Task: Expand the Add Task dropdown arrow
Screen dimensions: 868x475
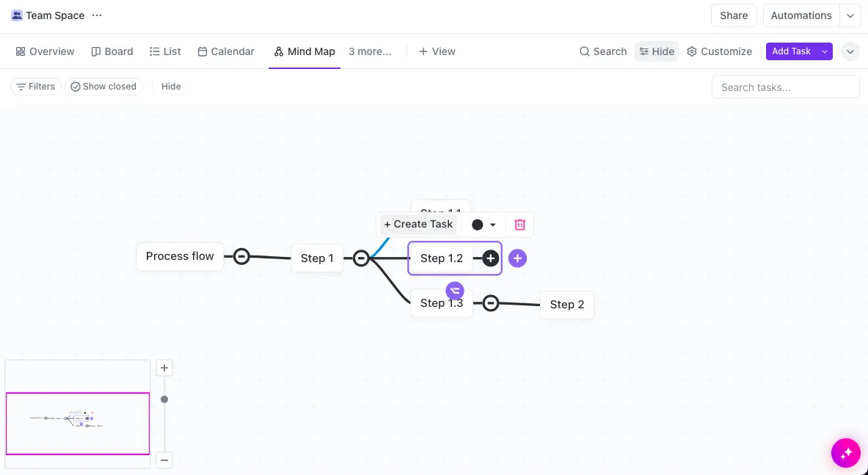Action: point(825,51)
